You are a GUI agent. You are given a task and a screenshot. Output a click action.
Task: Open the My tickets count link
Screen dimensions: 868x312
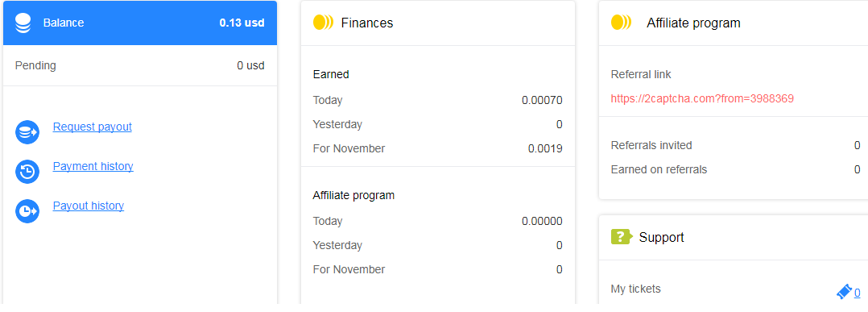point(857,293)
